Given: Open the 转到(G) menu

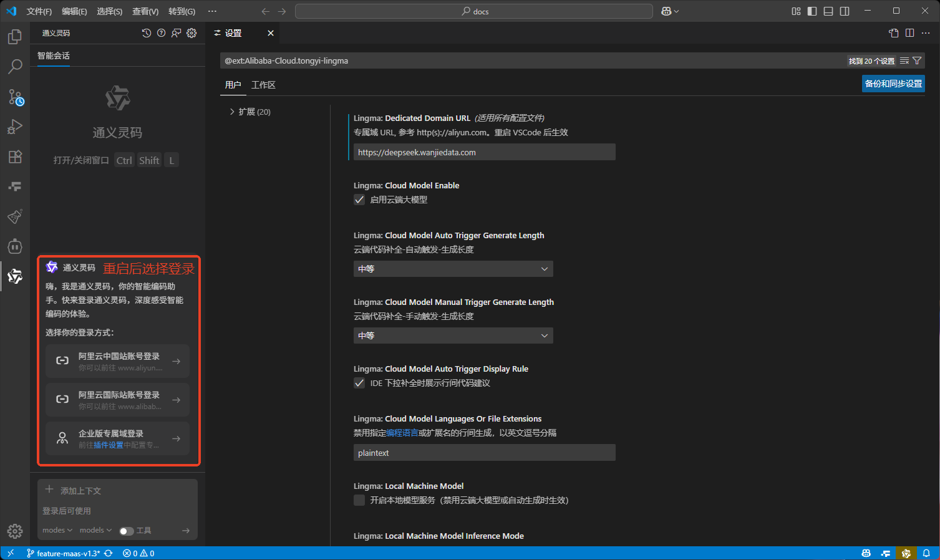Looking at the screenshot, I should pos(182,11).
